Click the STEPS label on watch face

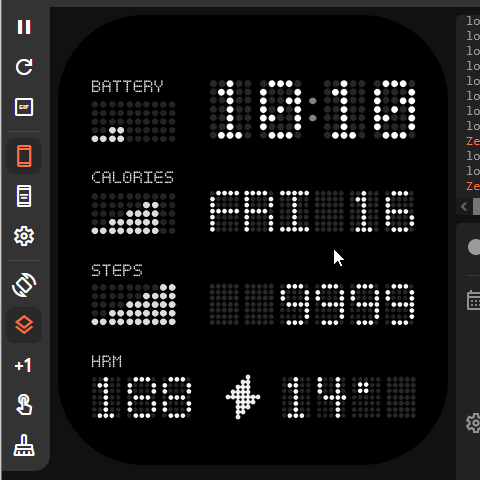pos(117,270)
